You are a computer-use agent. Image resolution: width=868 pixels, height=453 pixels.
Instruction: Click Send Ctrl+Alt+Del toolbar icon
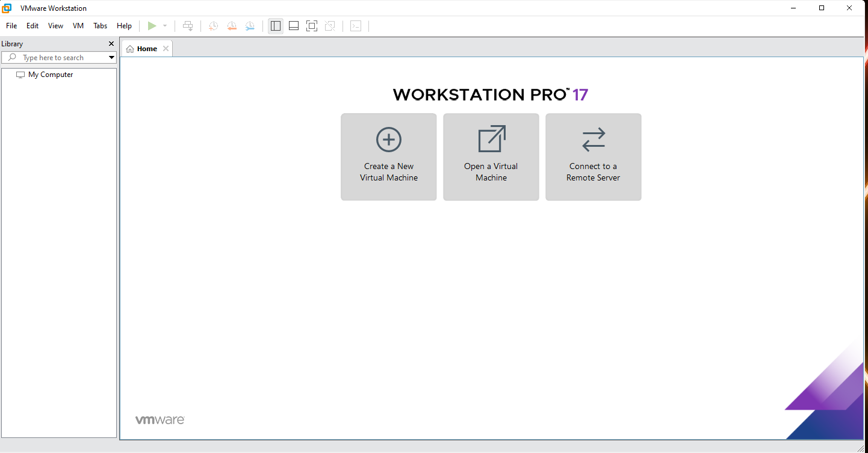(188, 26)
